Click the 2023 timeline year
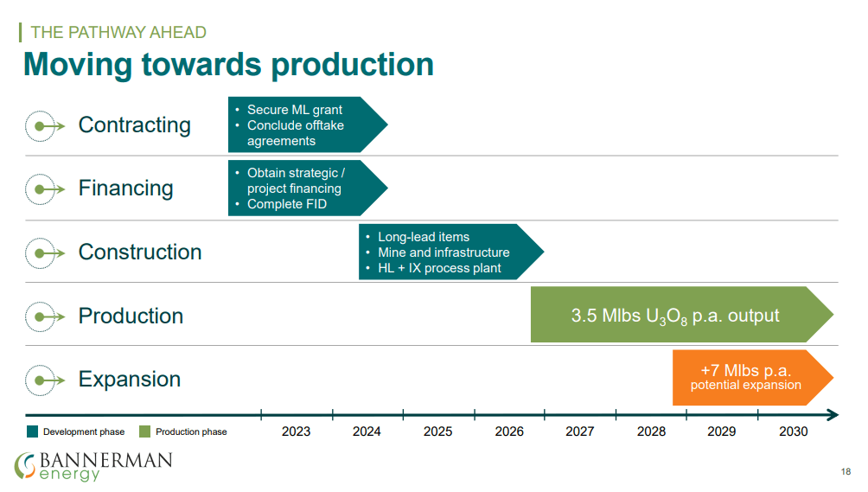This screenshot has width=868, height=492. tap(296, 431)
